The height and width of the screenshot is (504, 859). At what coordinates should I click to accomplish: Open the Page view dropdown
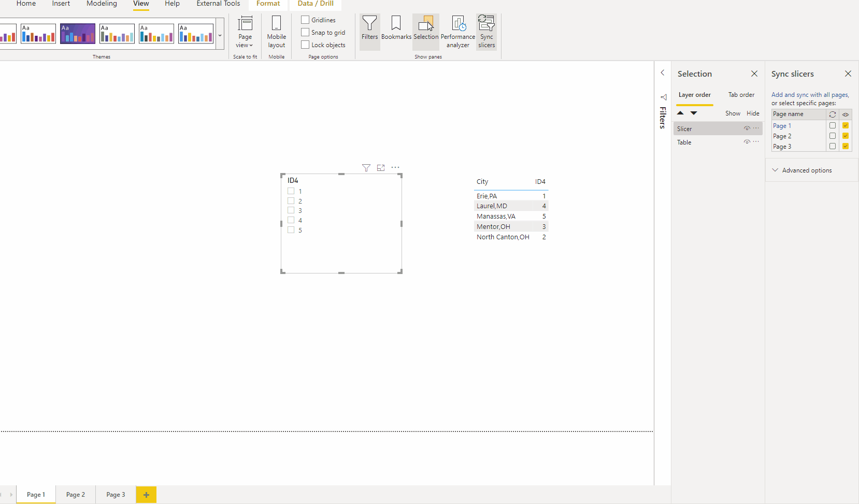[245, 32]
